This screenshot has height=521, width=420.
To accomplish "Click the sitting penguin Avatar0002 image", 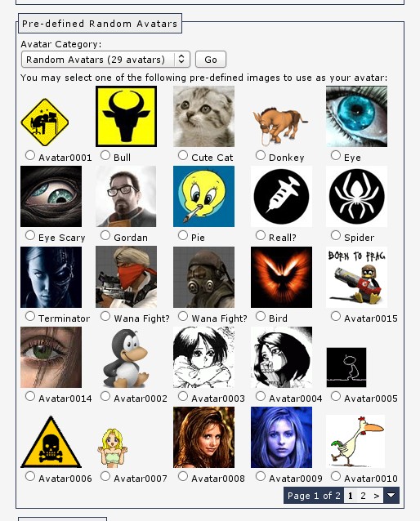I will [126, 358].
